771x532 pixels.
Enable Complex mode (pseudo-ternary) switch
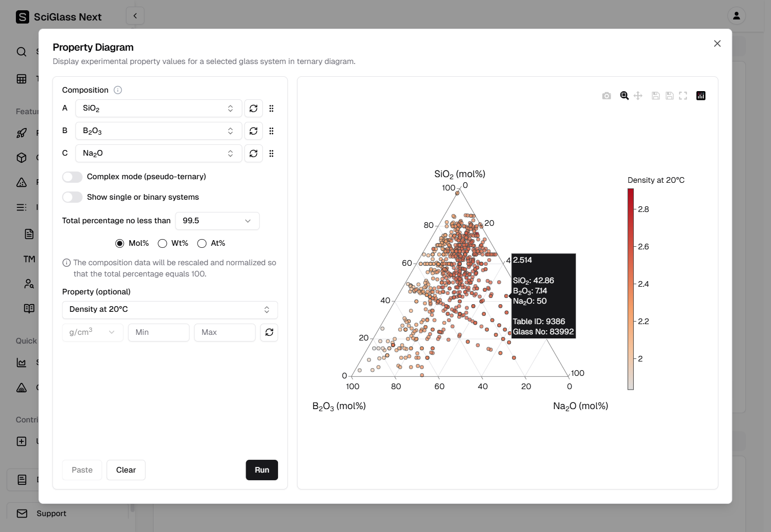tap(72, 177)
